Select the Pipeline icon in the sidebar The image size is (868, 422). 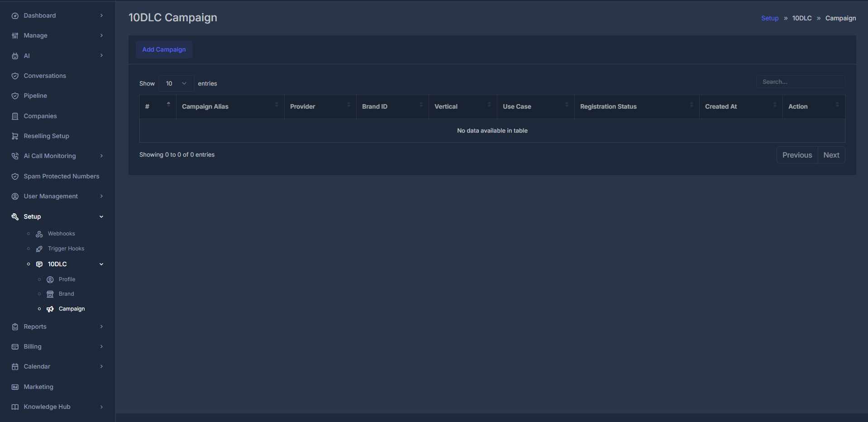pos(15,96)
